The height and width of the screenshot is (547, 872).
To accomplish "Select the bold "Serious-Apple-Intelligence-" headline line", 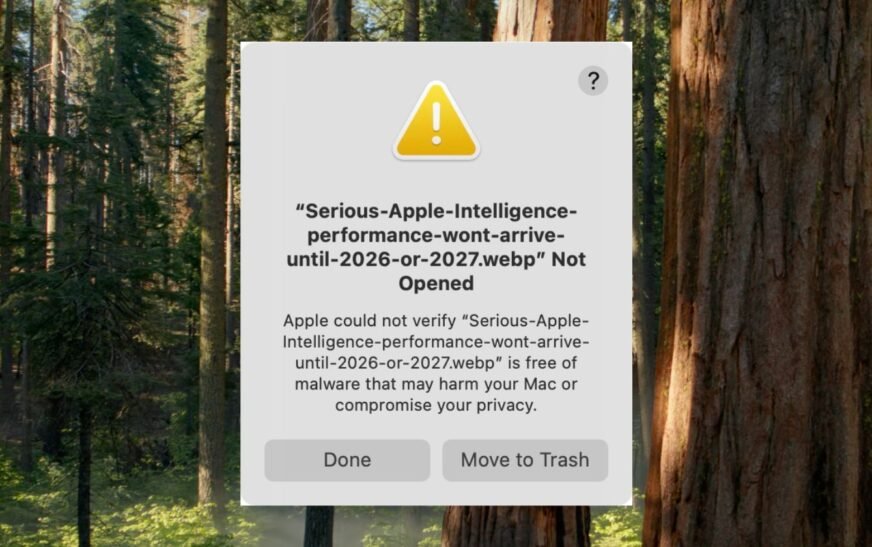I will (436, 211).
